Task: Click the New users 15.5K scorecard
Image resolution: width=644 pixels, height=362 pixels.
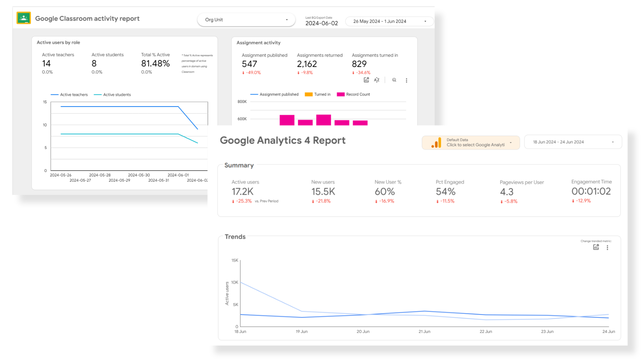Action: [323, 191]
